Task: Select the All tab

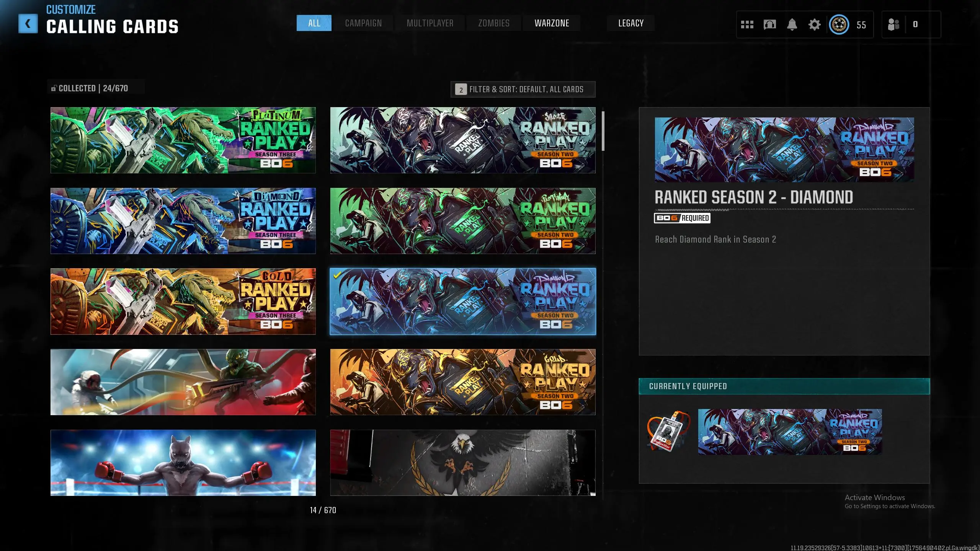Action: click(x=314, y=23)
